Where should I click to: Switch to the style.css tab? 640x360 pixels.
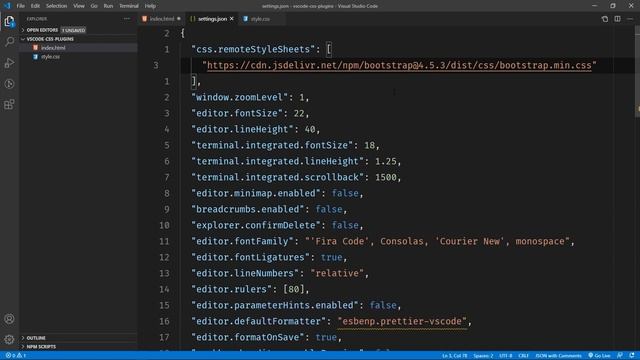pos(260,19)
